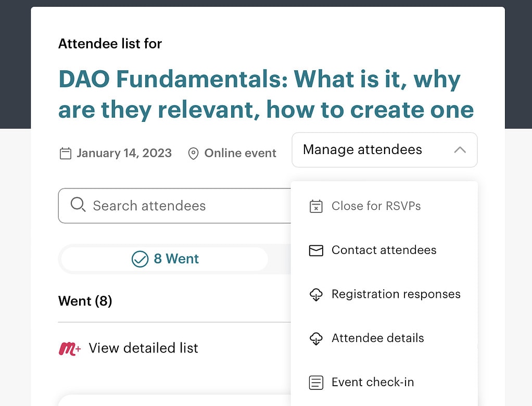Open the DAO Fundamentals event title link
532x406 pixels.
click(x=265, y=94)
